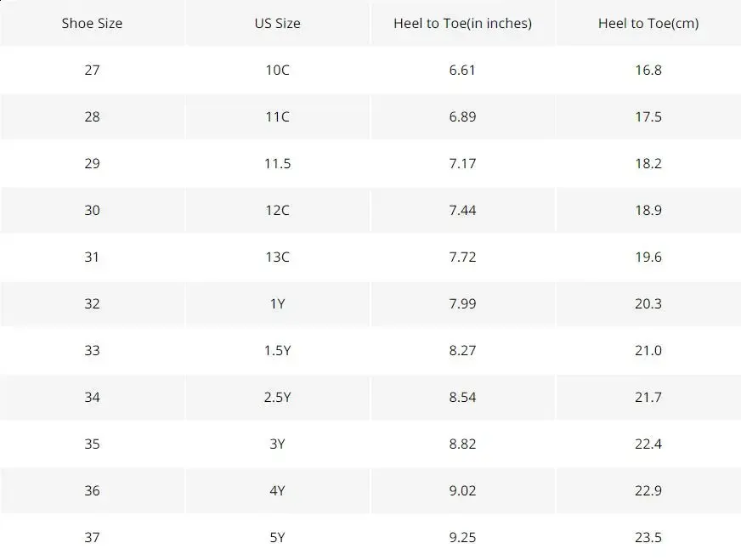Screen dimensions: 741x560
Task: Select the 23.5 cm cell
Action: pos(648,537)
